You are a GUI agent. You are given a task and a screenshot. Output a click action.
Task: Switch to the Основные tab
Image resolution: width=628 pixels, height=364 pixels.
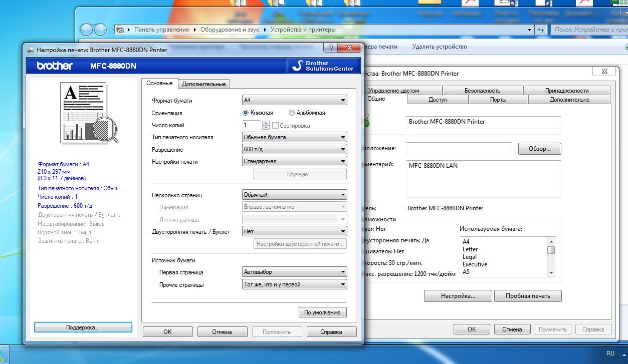pyautogui.click(x=159, y=83)
